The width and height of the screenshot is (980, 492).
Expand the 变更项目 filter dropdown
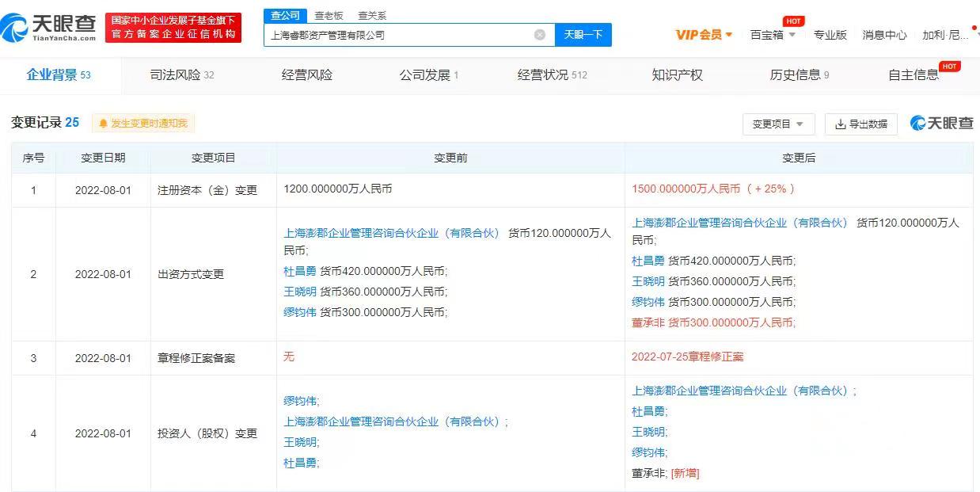pos(777,124)
